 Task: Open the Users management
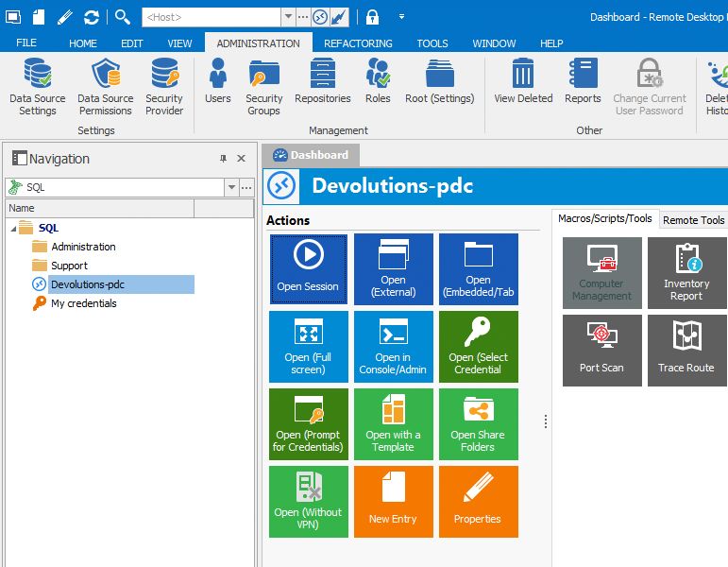218,81
